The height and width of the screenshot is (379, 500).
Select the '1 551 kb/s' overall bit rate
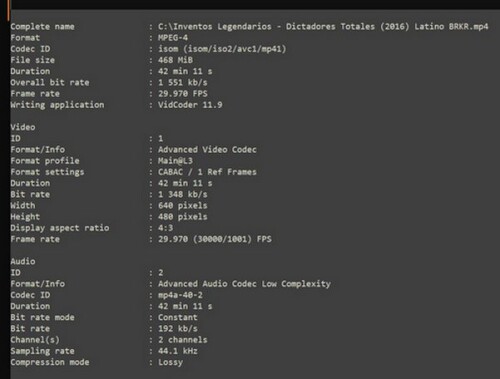point(183,82)
